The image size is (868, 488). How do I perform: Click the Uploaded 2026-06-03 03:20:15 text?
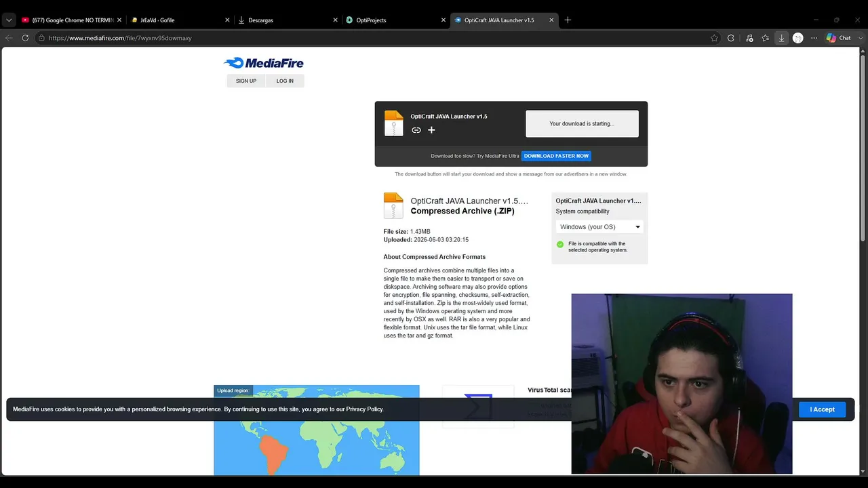[426, 240]
